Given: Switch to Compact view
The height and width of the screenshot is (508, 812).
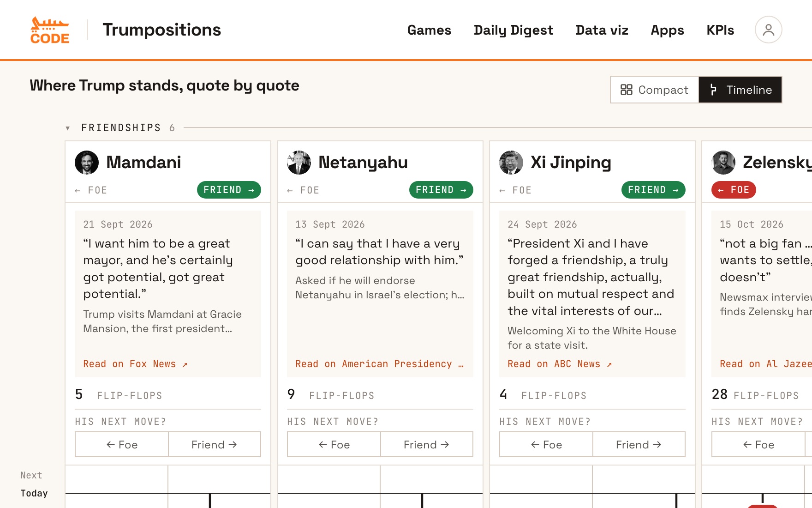Looking at the screenshot, I should coord(654,90).
